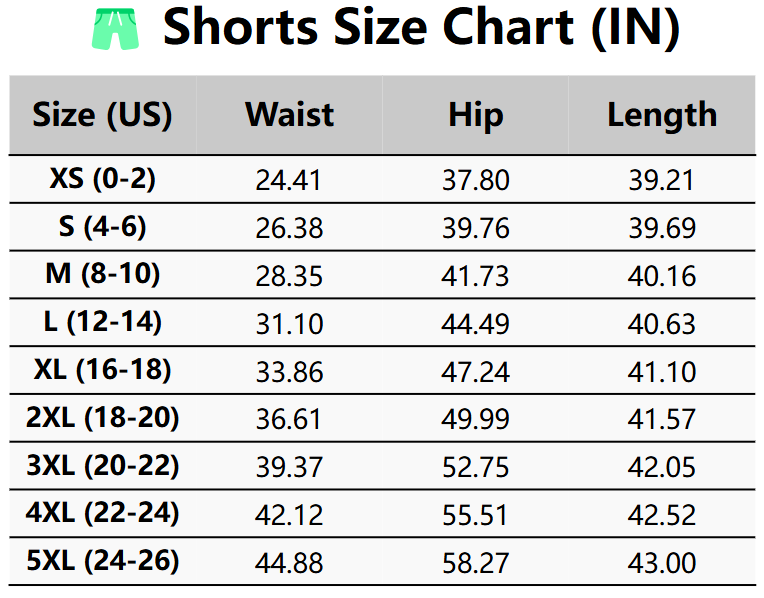This screenshot has width=764, height=598.
Task: Select the Waist column header
Action: (289, 115)
